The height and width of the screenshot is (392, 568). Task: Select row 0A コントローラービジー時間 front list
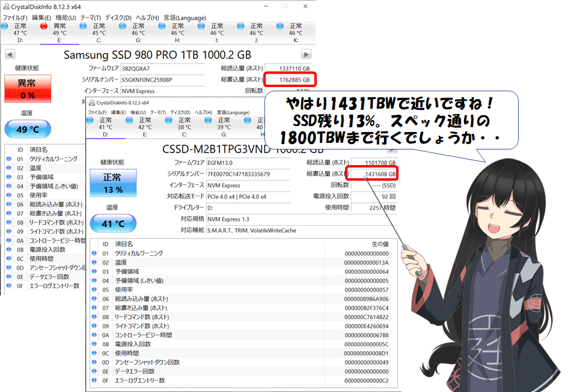(240, 335)
